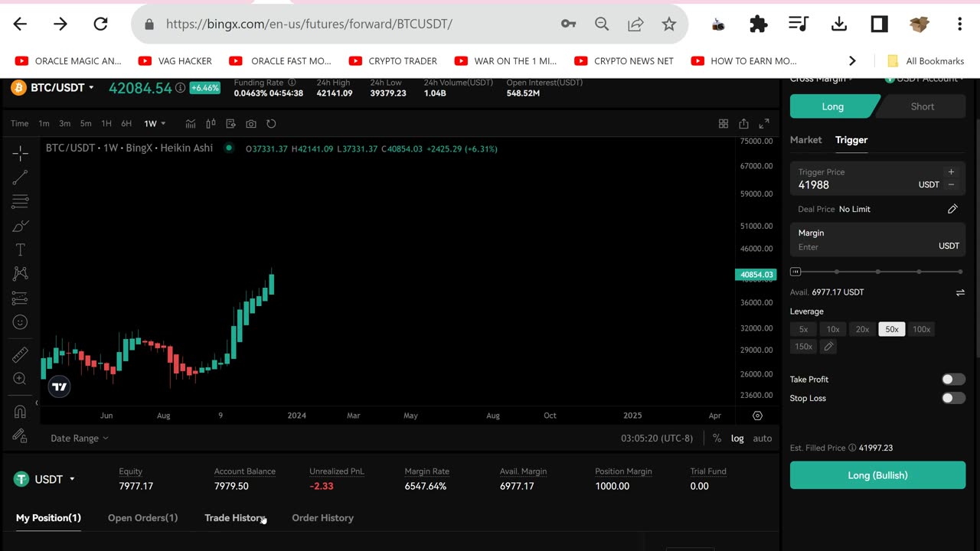Enable the Stop Loss switch

[x=953, y=398]
